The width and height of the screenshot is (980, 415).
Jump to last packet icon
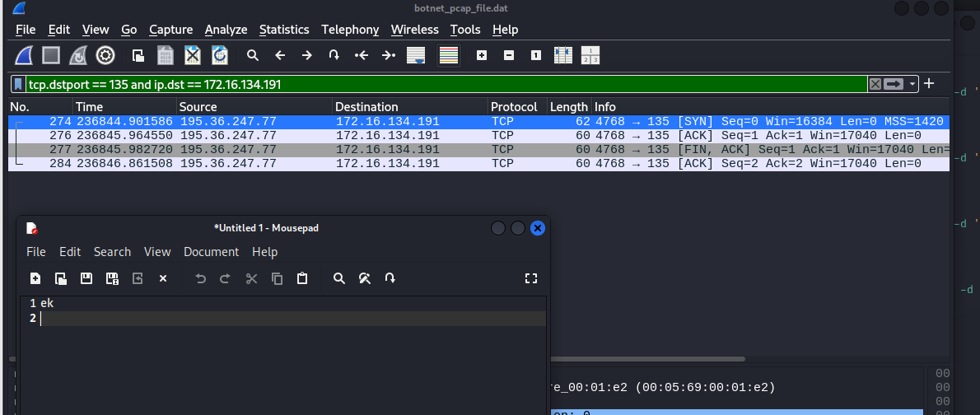coord(389,56)
